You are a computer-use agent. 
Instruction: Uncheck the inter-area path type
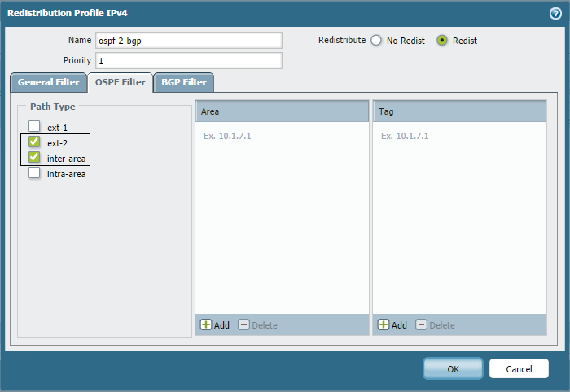(x=34, y=158)
